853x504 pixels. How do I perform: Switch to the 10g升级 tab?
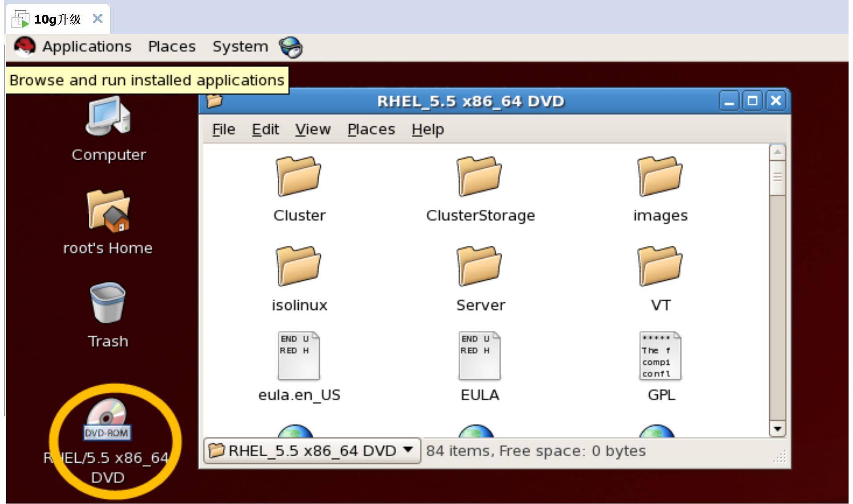58,19
